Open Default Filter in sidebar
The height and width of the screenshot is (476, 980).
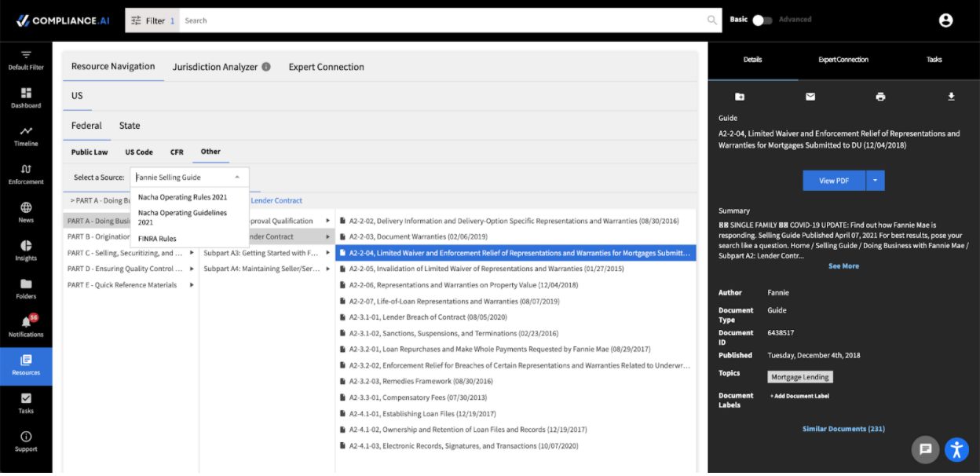pos(26,60)
